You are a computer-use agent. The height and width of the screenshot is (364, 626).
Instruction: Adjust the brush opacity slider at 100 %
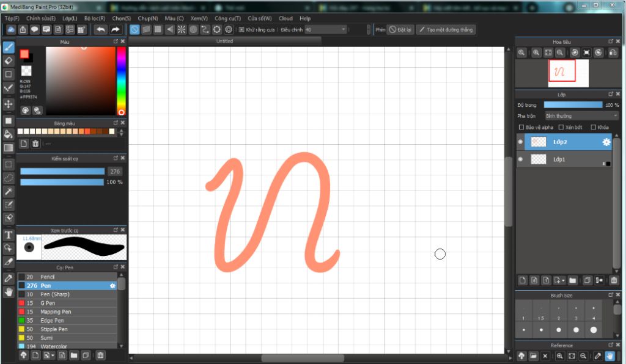[x=62, y=182]
